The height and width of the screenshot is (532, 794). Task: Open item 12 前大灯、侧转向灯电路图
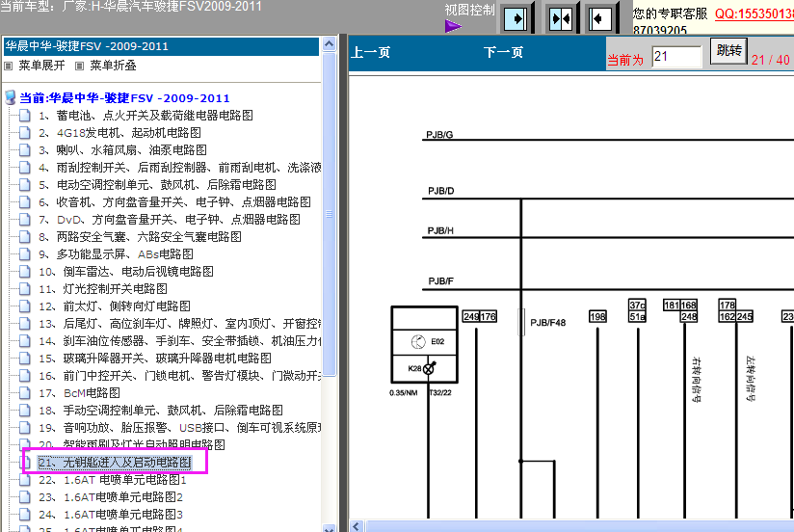(115, 306)
